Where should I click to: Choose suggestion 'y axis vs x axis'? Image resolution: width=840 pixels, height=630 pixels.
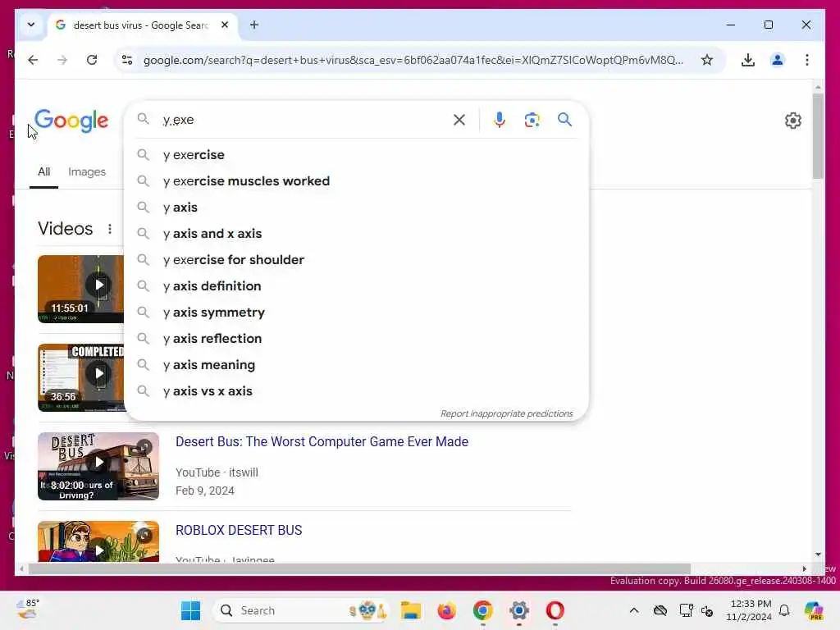pos(356,391)
